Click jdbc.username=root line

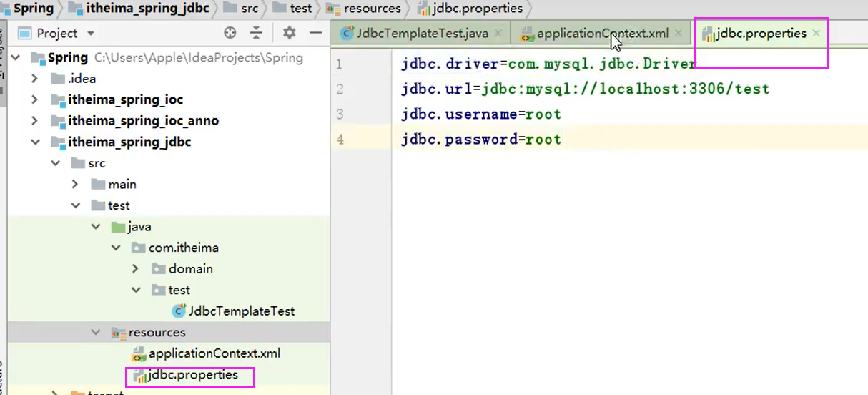[481, 114]
